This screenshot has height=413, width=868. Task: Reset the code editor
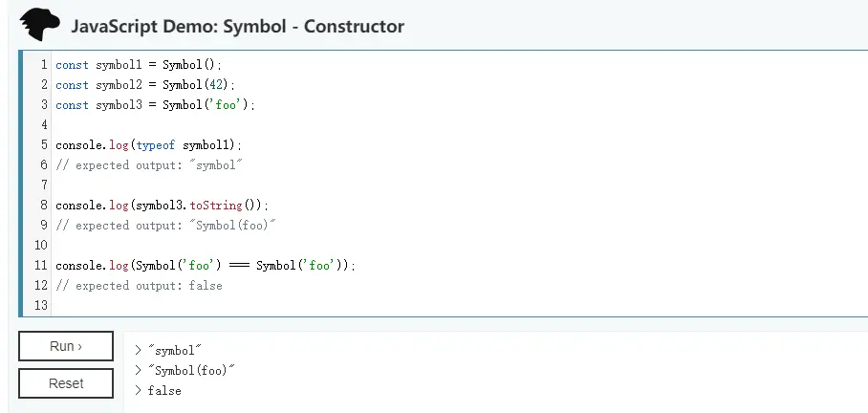click(66, 383)
